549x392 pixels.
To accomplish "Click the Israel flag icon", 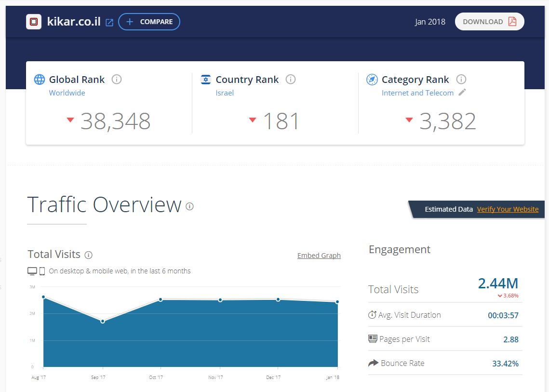I will tap(206, 80).
